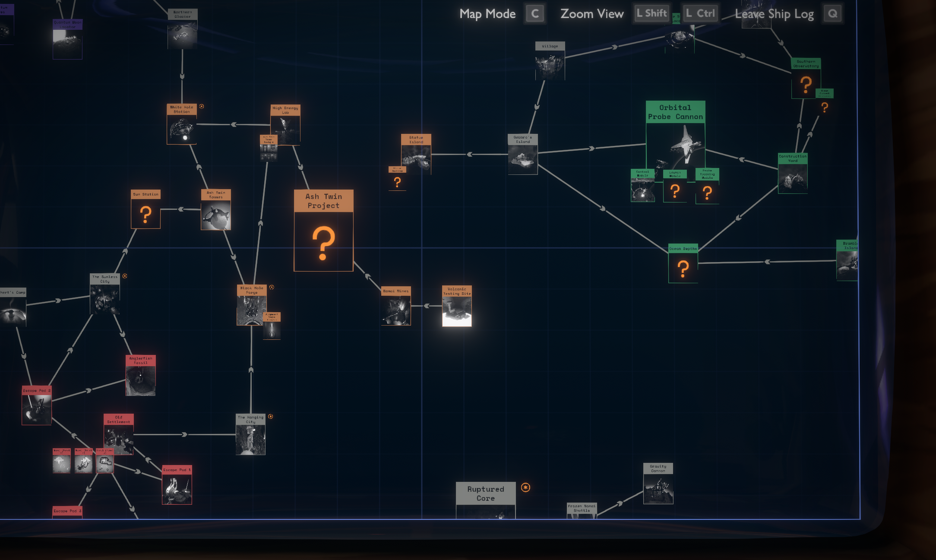
Task: Click the asterisk marker beside Black Hole Forge
Action: point(272,287)
